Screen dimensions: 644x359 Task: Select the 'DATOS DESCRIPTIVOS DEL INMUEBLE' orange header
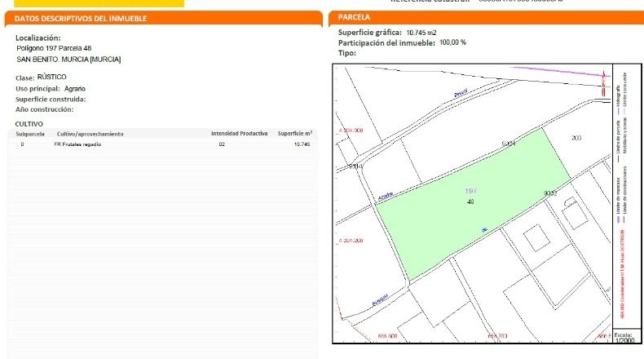164,19
